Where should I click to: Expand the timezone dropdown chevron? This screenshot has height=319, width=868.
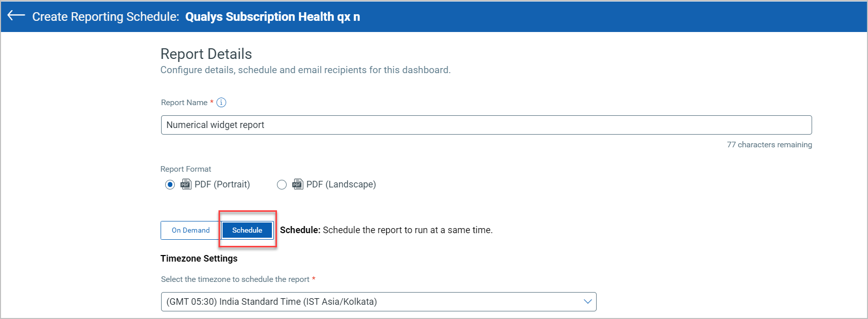(x=587, y=302)
